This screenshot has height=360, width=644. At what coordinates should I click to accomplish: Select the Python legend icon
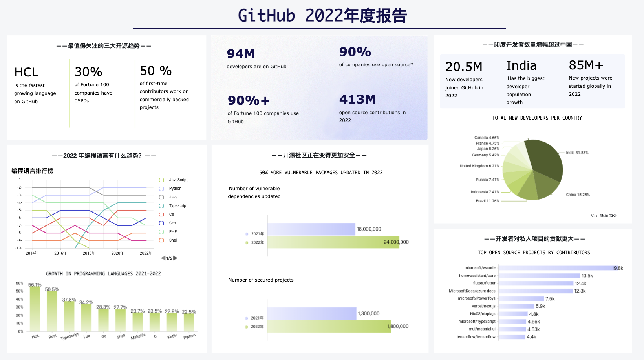[x=161, y=188]
